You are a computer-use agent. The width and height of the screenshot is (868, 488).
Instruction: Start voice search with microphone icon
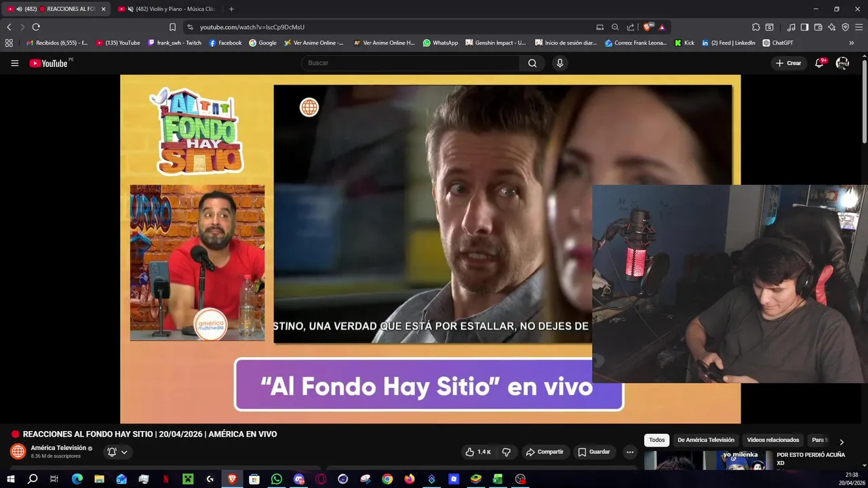point(559,63)
